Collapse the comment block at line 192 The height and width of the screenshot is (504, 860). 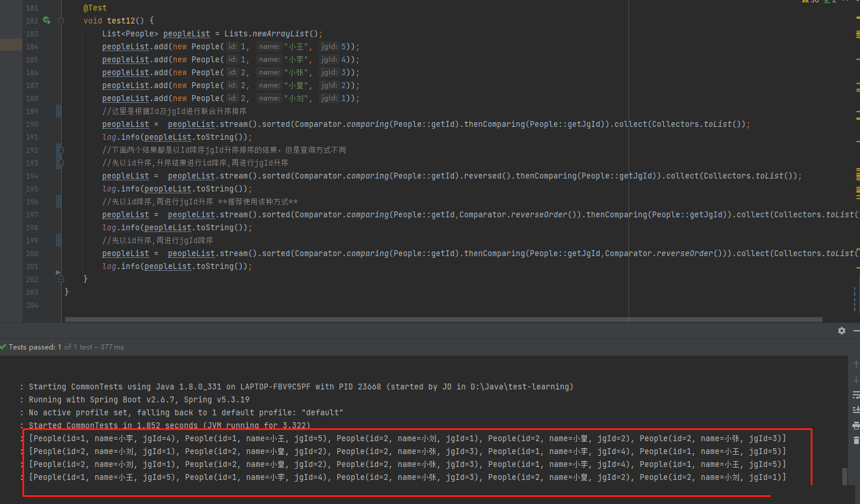(61, 150)
